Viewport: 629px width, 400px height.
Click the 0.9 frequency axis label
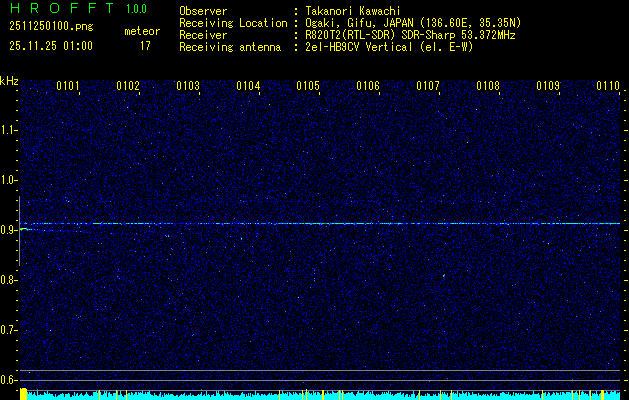pos(9,230)
